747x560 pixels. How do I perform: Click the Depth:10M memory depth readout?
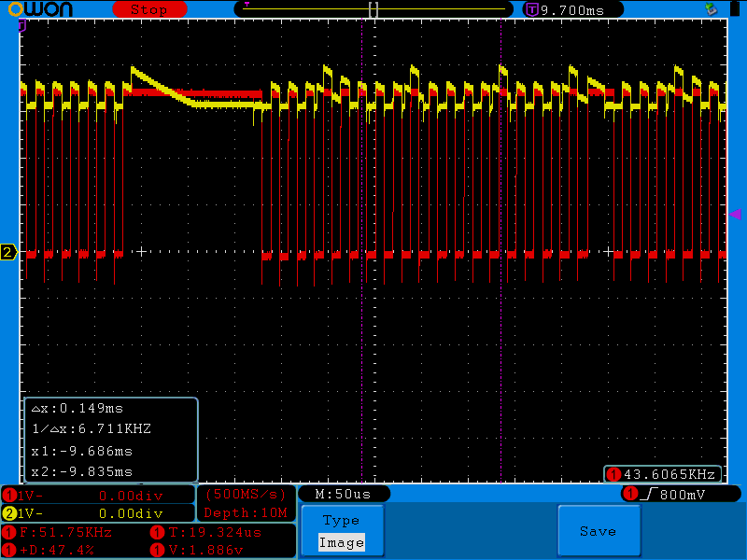(x=246, y=512)
